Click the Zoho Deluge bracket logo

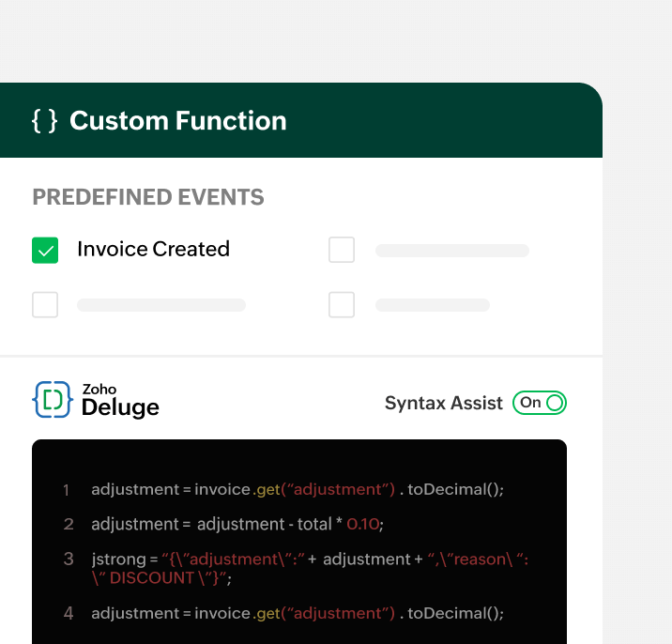click(x=53, y=399)
